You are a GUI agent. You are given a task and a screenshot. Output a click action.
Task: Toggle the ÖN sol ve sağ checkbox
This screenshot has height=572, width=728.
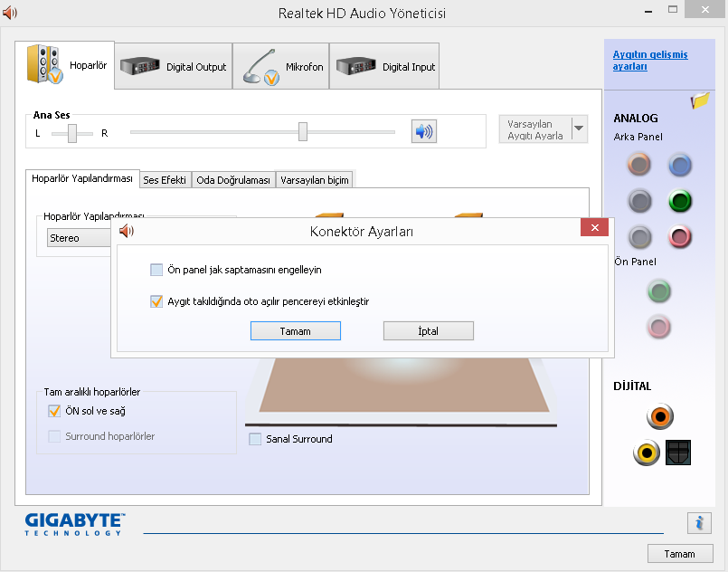(x=54, y=411)
